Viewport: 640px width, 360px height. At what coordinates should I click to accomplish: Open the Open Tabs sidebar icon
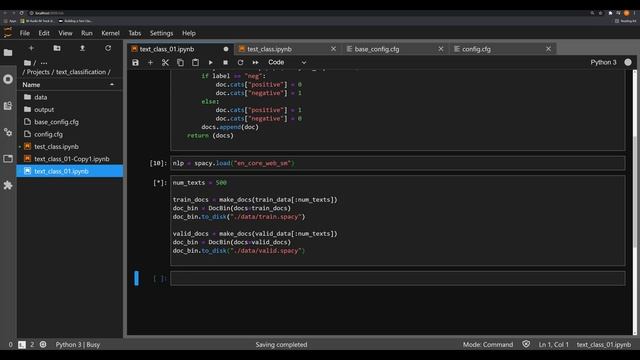[x=8, y=158]
